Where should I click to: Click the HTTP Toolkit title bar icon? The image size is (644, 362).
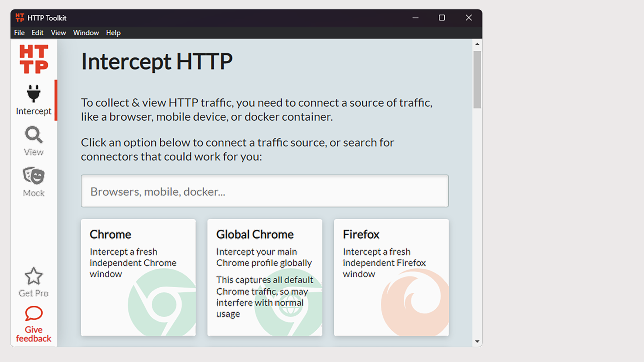click(20, 18)
